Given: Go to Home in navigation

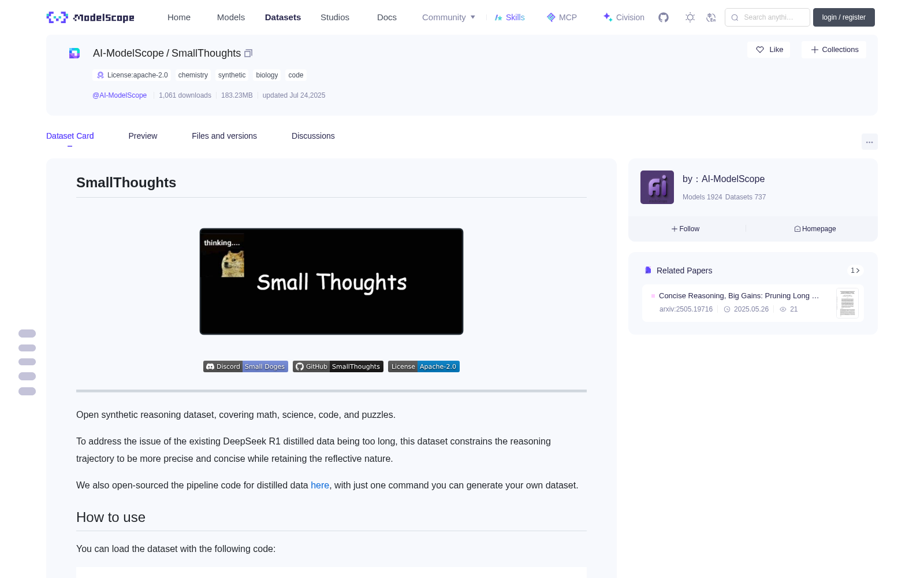Looking at the screenshot, I should pos(179,17).
